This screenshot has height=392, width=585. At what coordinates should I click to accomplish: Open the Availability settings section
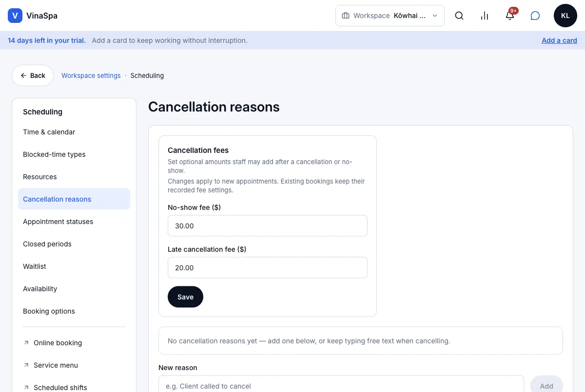pos(74,289)
